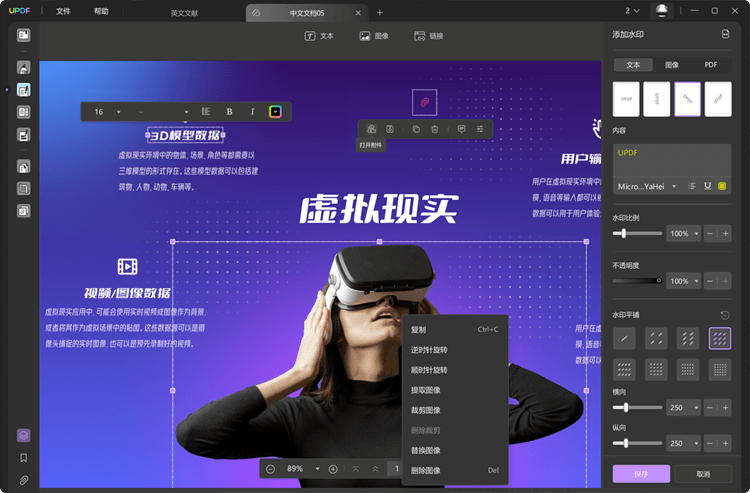Viewport: 750px width, 493px height.
Task: Click the trash delete icon in attachment toolbar
Action: pos(434,129)
